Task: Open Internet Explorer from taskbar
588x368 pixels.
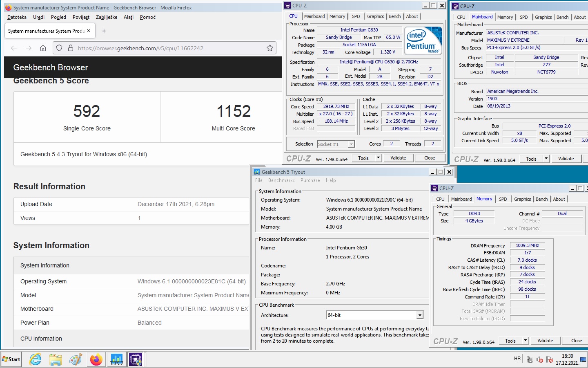Action: coord(36,359)
